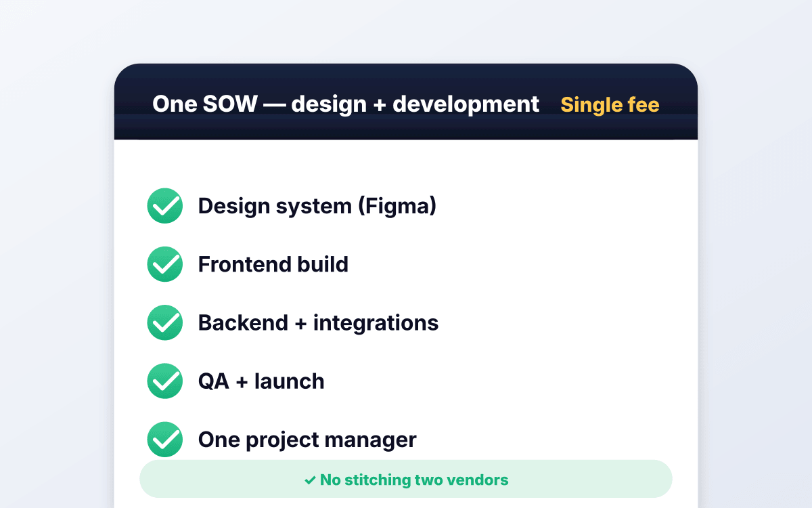The width and height of the screenshot is (812, 508).
Task: Pick the One project manager item text
Action: click(x=307, y=440)
